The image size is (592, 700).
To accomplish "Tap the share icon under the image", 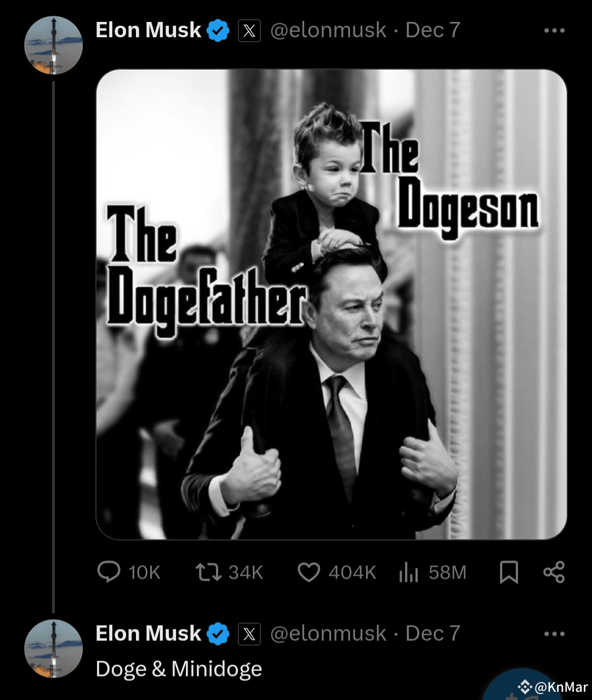I will (x=554, y=572).
